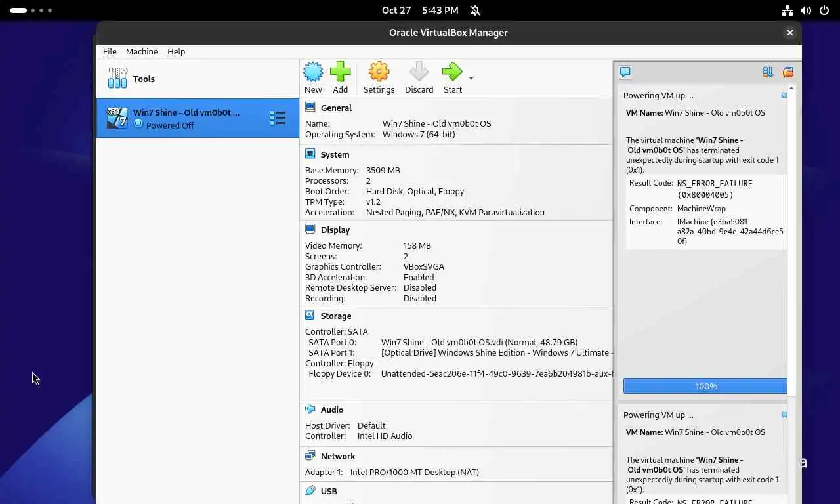This screenshot has height=504, width=840.
Task: Select the Win7 Shine VM entry
Action: click(198, 118)
